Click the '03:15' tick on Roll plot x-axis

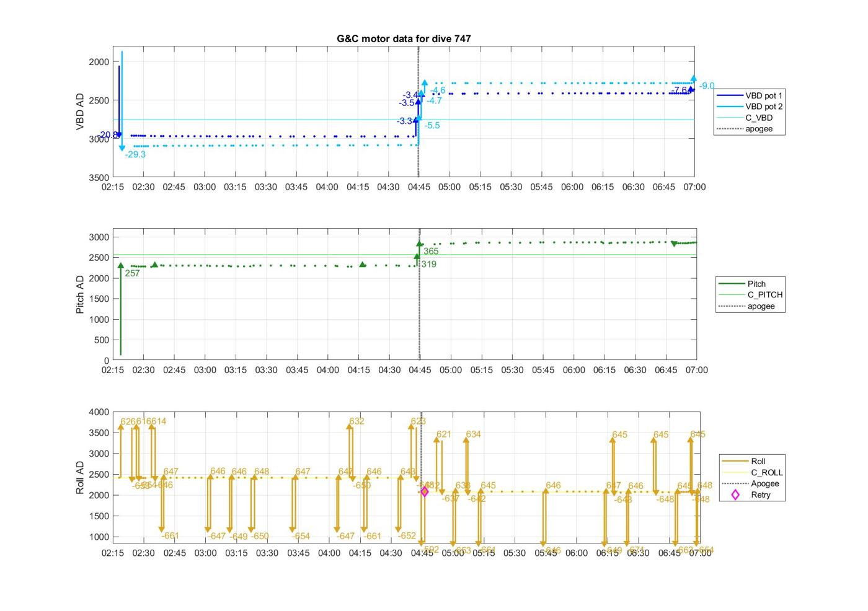point(236,553)
